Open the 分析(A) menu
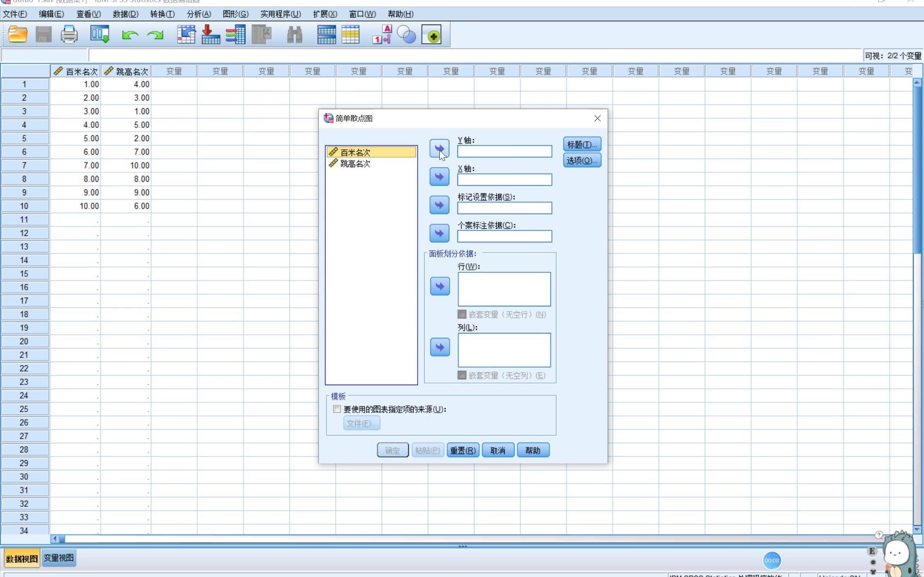 199,14
